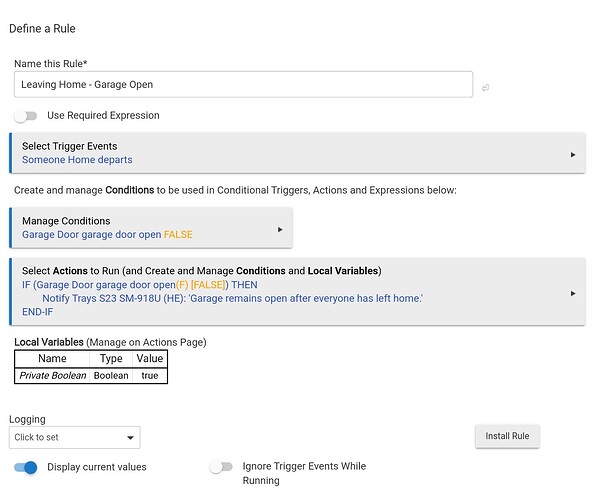Click the Boolean type cell in variables table
Viewport: 602px width, 500px height.
pos(111,375)
